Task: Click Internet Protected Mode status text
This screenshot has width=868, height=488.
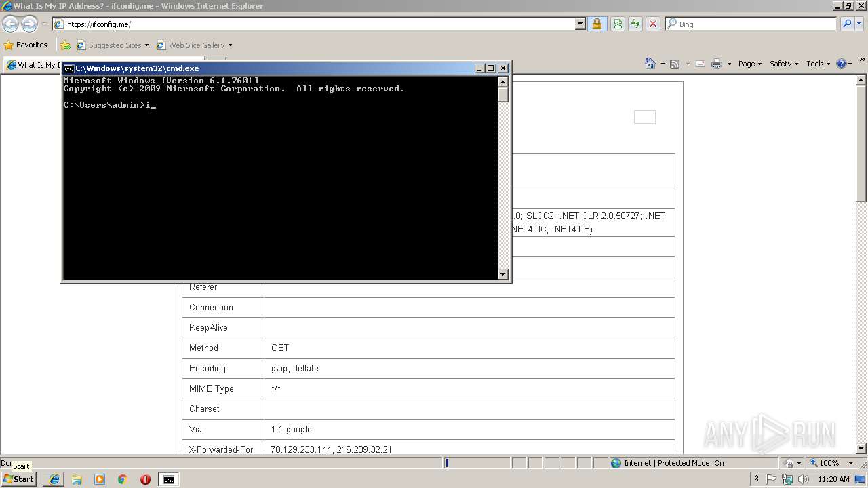Action: (x=673, y=463)
